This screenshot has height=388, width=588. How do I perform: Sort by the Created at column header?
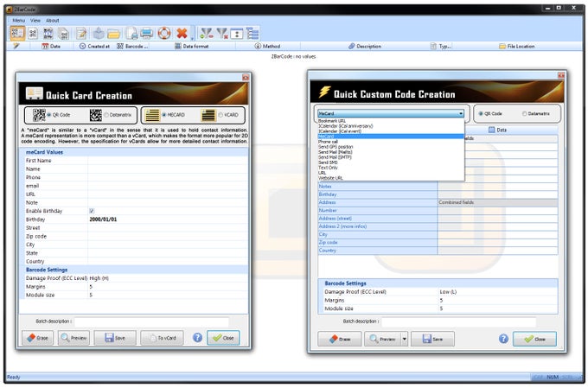pyautogui.click(x=94, y=47)
